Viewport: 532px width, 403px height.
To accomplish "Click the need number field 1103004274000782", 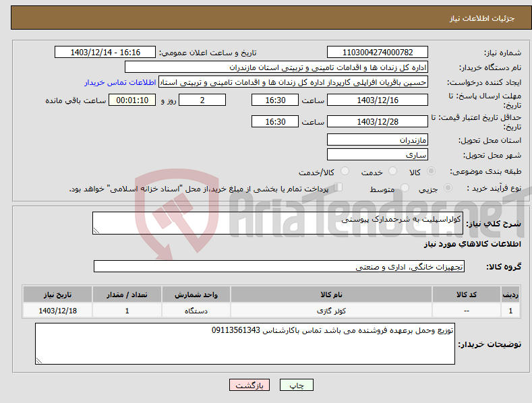I will (378, 53).
